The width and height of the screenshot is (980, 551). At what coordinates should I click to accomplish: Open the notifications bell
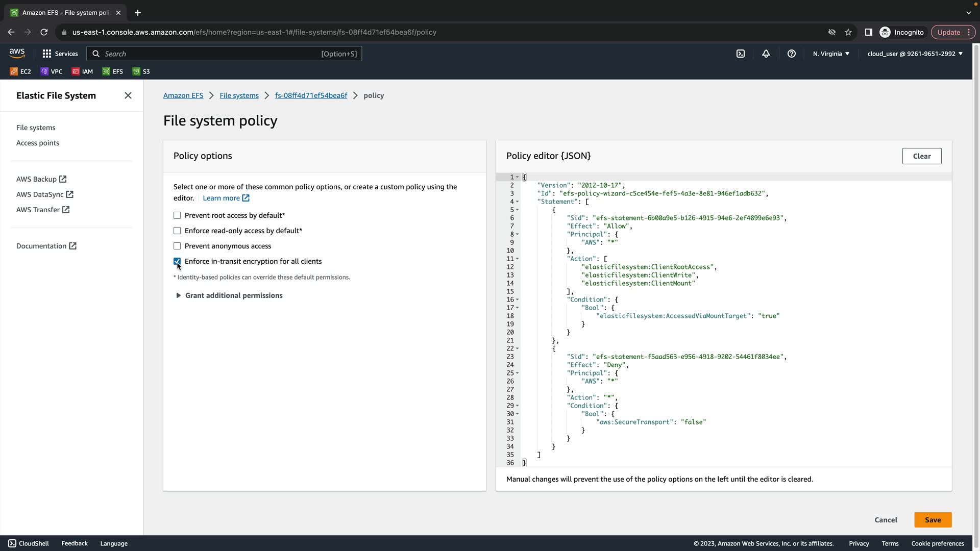click(x=766, y=54)
